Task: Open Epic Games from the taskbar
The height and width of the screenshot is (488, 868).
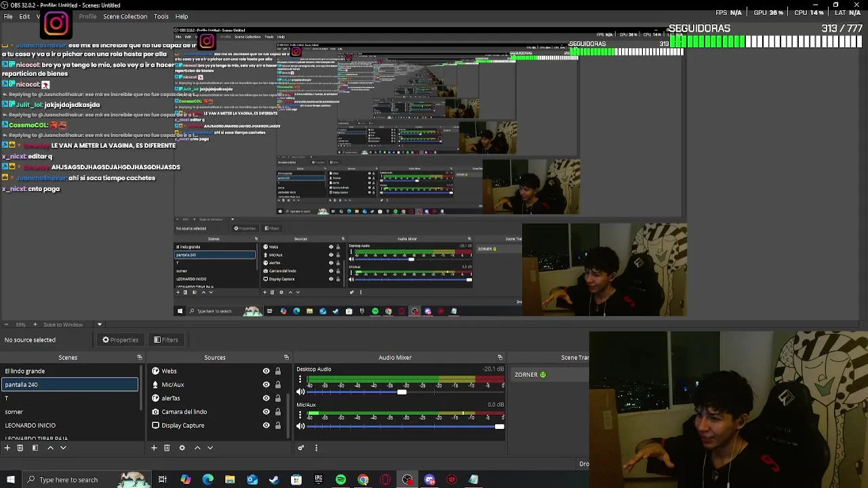Action: [319, 480]
